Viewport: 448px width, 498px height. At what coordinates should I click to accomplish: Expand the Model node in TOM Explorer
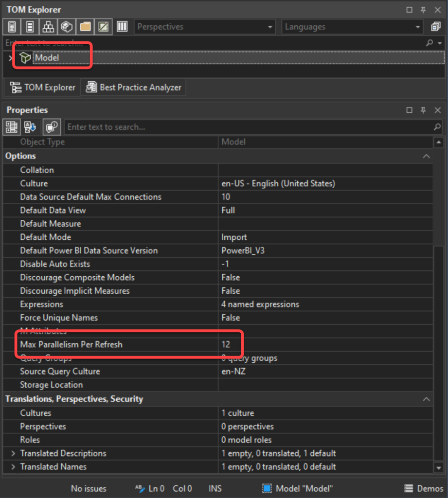(9, 57)
